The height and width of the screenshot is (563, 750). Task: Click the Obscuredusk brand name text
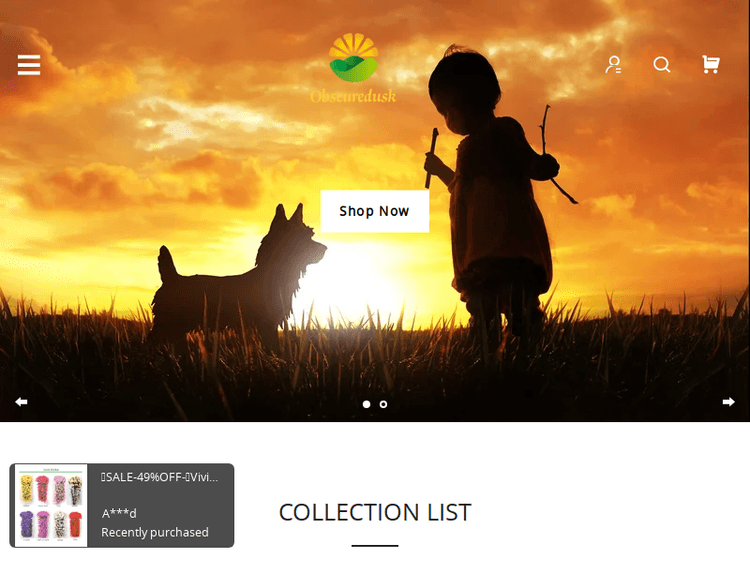click(353, 96)
